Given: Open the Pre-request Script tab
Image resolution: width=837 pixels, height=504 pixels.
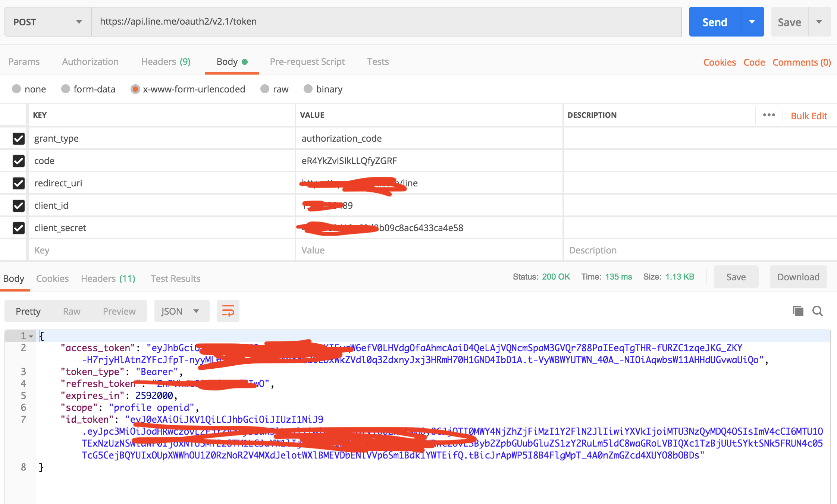Looking at the screenshot, I should tap(307, 62).
